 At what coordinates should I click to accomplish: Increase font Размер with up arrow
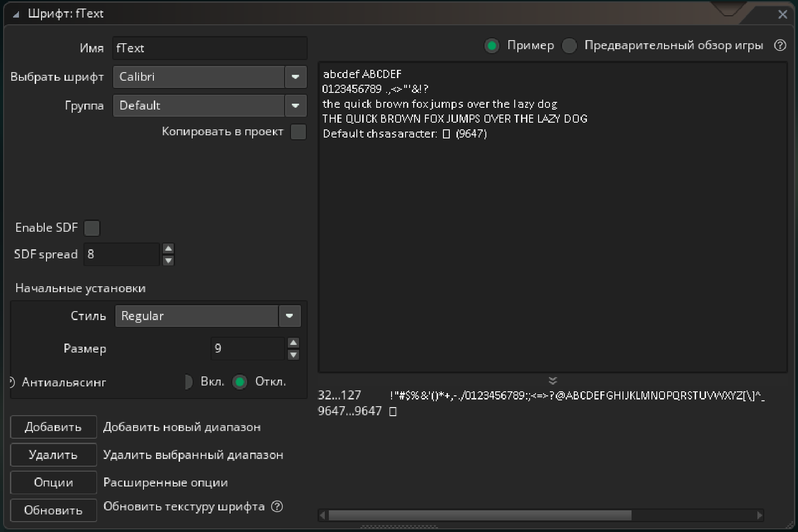[x=293, y=343]
